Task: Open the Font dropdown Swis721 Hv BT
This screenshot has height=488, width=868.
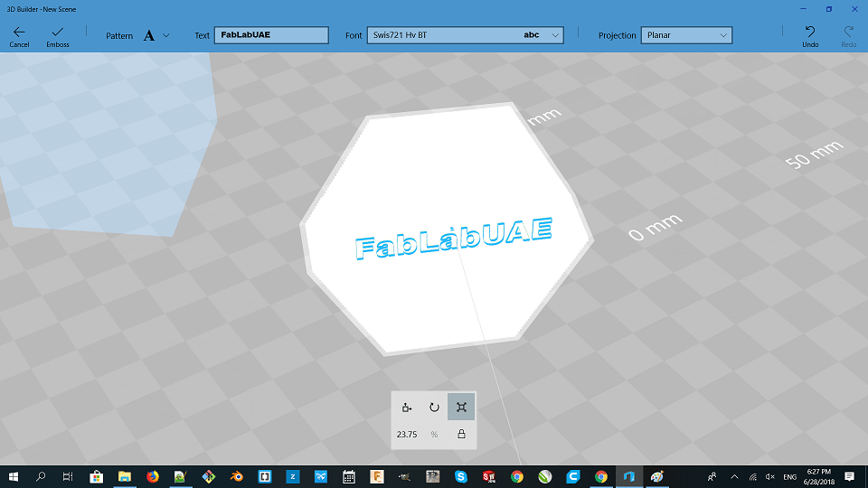Action: tap(465, 35)
